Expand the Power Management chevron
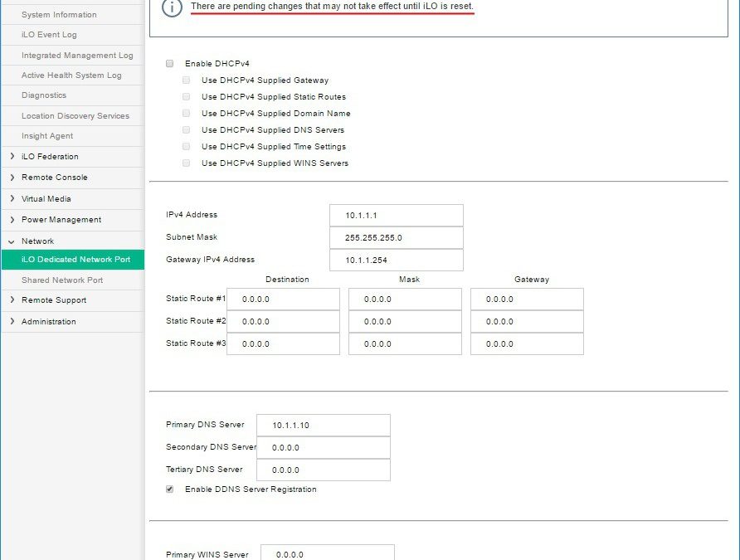 tap(12, 219)
